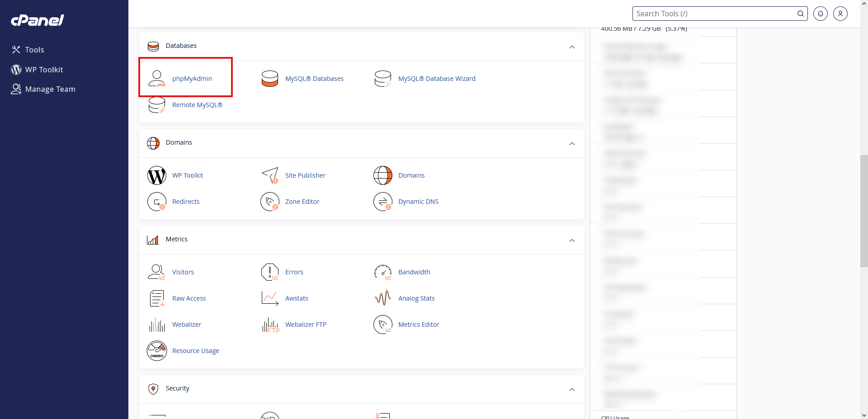This screenshot has width=868, height=419.
Task: Click the Metrics section heading
Action: tap(177, 239)
